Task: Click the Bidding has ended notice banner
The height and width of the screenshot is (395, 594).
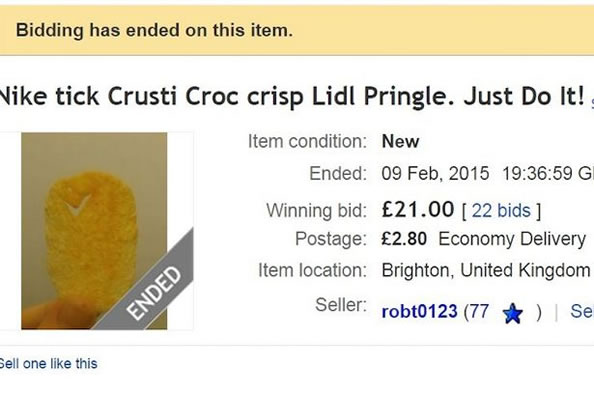Action: (297, 30)
